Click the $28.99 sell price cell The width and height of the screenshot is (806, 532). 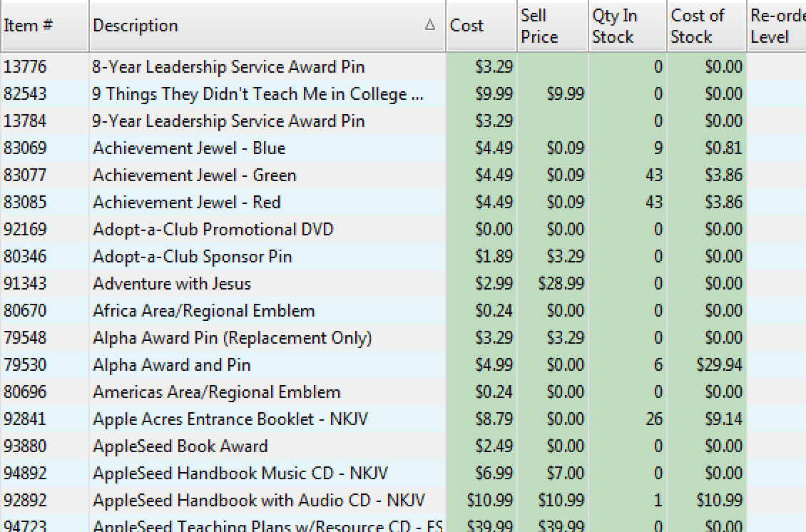point(561,284)
